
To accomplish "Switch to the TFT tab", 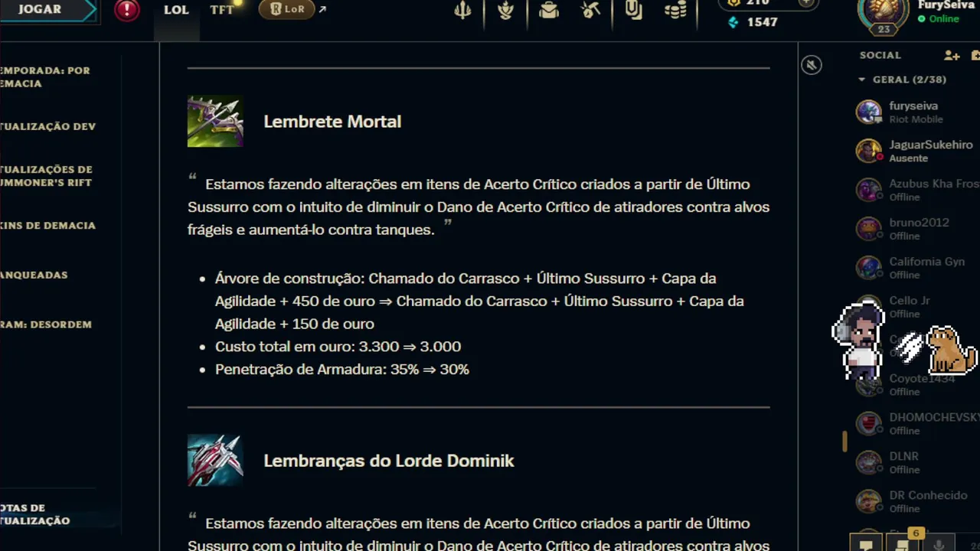I will 222,10.
